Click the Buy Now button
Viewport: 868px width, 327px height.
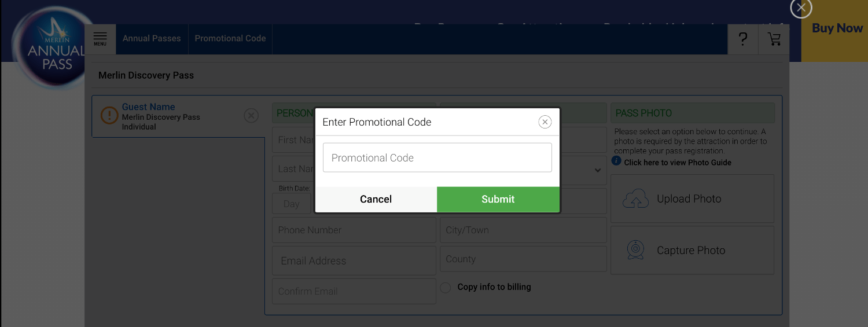click(x=837, y=29)
